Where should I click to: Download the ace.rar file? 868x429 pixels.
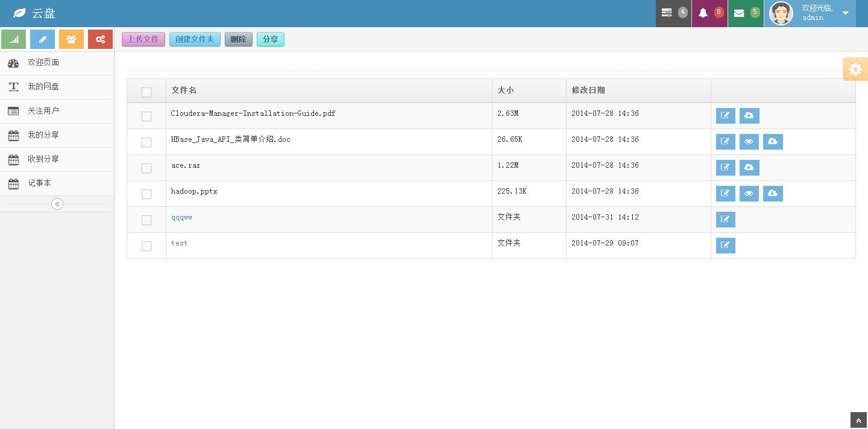point(749,167)
